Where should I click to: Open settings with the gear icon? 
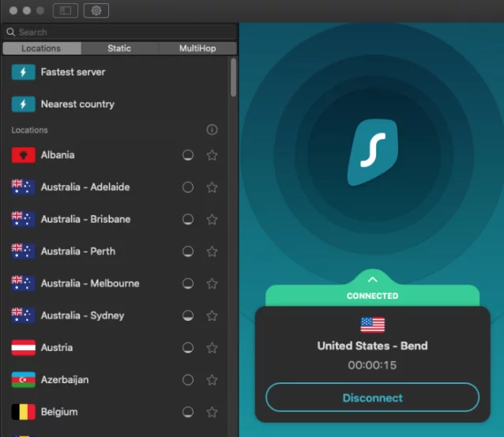tap(96, 10)
